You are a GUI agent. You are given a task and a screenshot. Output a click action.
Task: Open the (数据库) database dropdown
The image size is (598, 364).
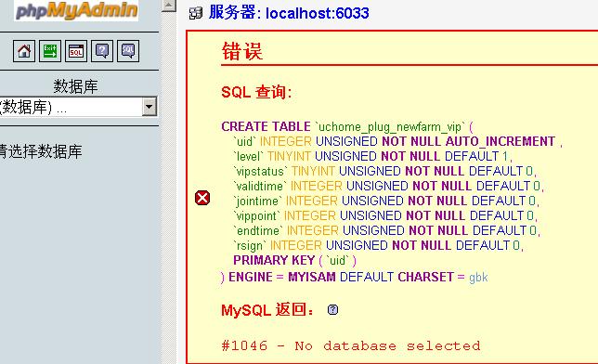[x=78, y=107]
